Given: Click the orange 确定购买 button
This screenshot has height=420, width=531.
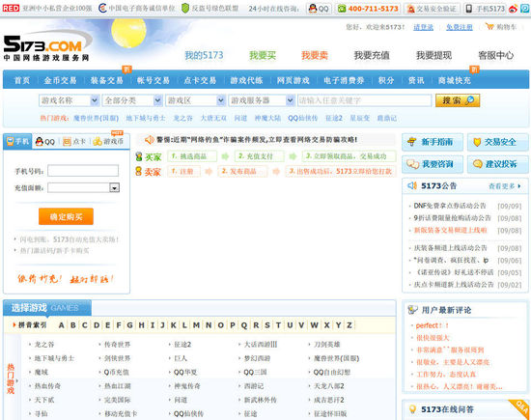Looking at the screenshot, I should pos(66,216).
